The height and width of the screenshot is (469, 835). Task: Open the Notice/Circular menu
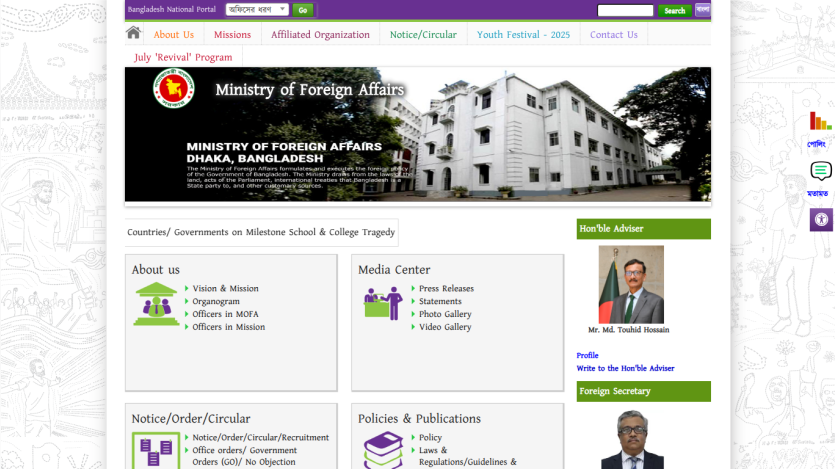(423, 35)
